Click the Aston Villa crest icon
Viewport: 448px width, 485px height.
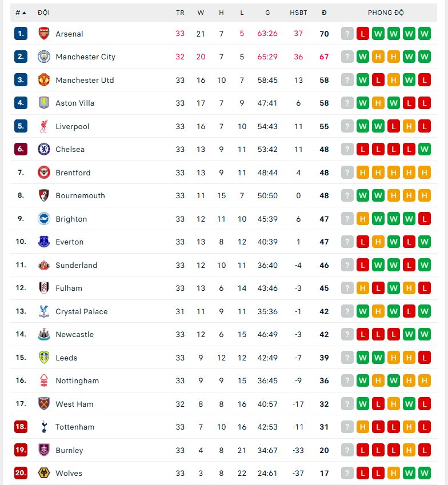point(44,103)
